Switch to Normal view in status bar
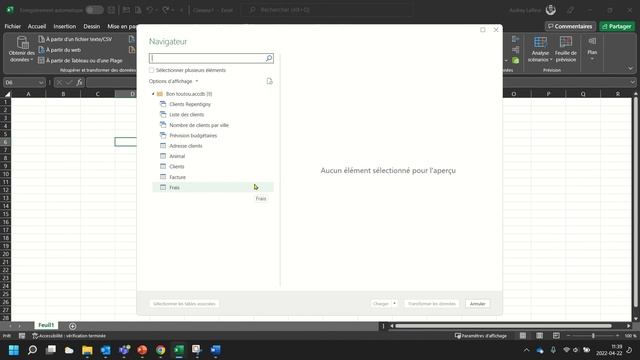 pos(523,336)
